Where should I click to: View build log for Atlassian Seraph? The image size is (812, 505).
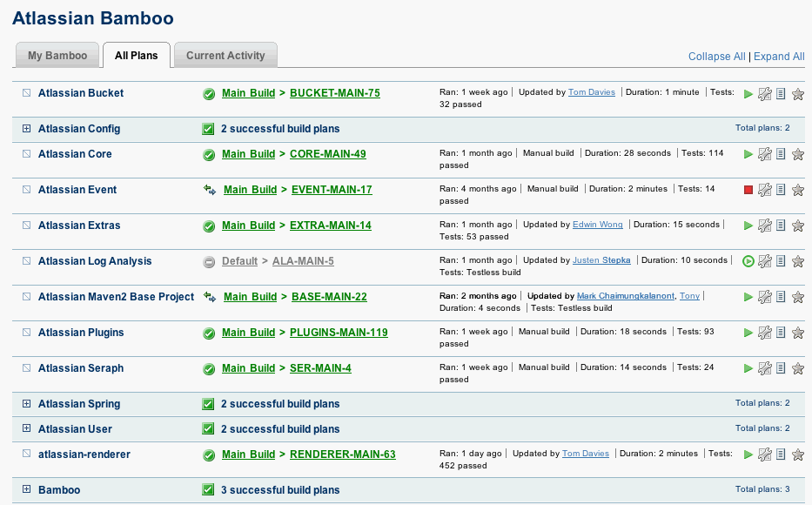tap(781, 369)
